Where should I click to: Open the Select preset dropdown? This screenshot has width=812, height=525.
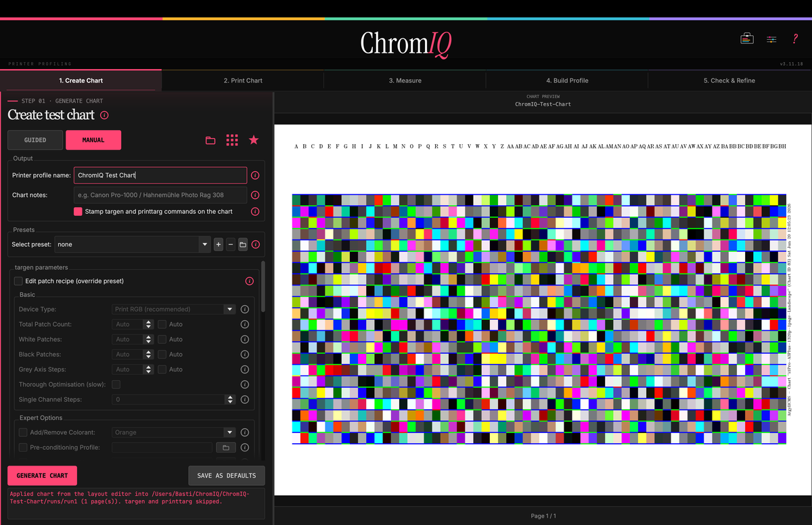pyautogui.click(x=133, y=244)
